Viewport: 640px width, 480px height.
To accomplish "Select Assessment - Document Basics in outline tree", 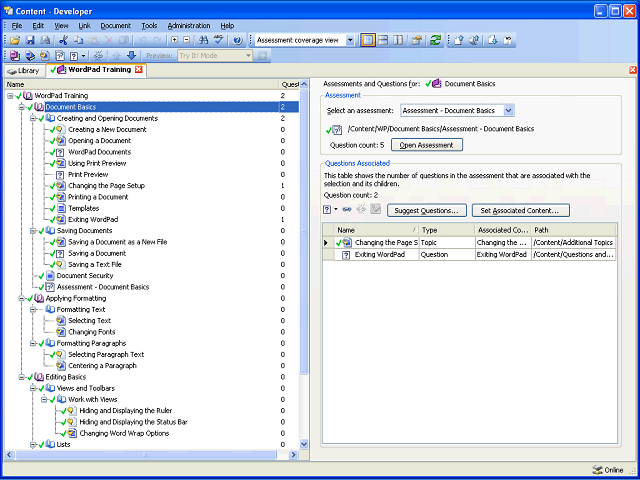I will 103,287.
